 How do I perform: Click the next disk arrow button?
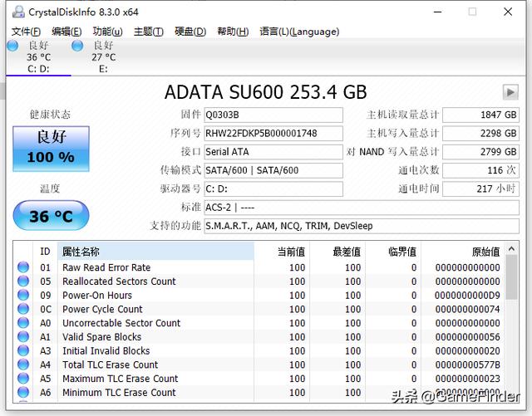pyautogui.click(x=510, y=92)
